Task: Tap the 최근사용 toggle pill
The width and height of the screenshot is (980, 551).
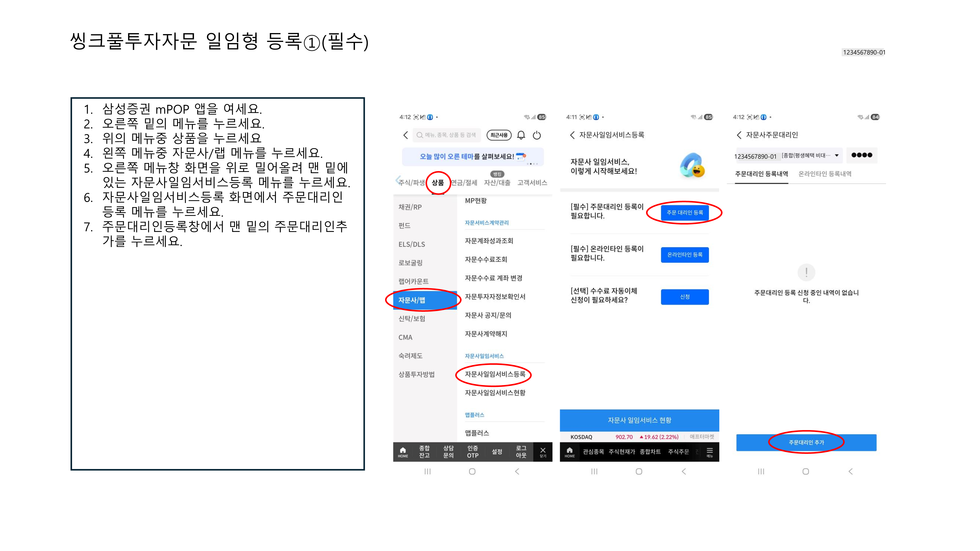Action: click(499, 135)
